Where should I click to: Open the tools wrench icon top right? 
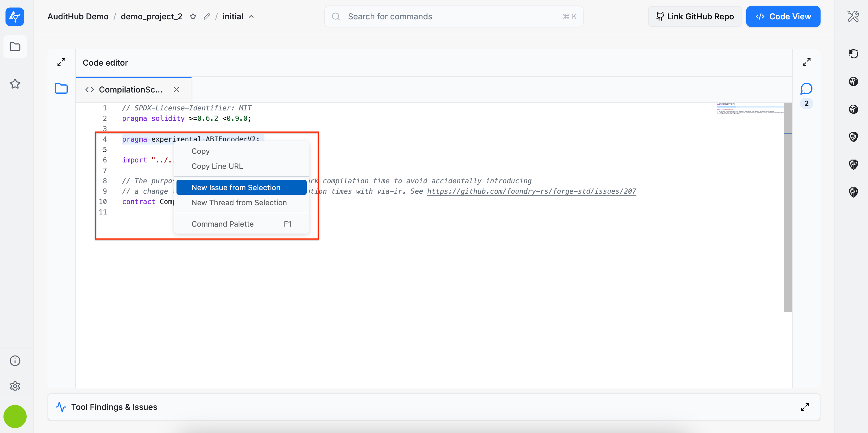coord(853,16)
